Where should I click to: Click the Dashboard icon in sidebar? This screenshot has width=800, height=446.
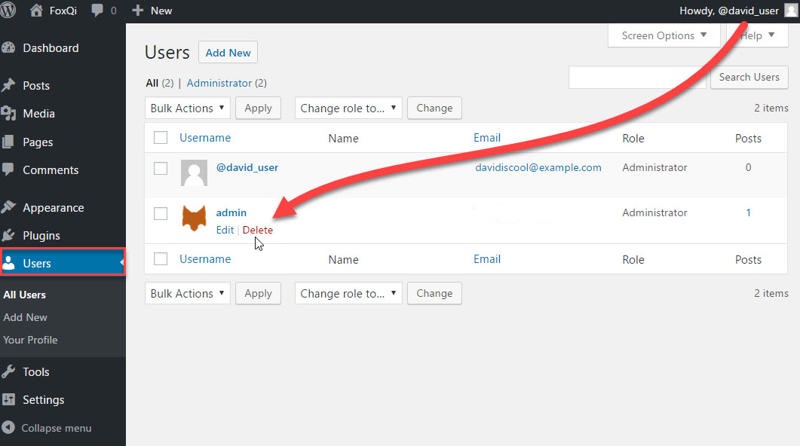tap(9, 48)
